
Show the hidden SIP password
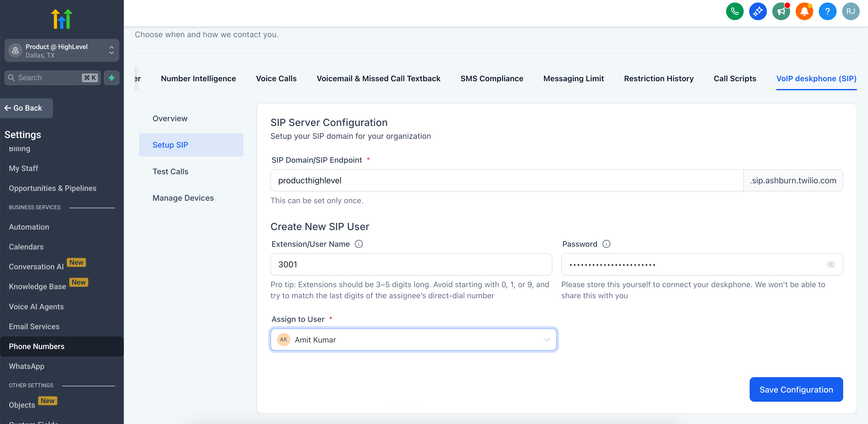[x=831, y=265]
